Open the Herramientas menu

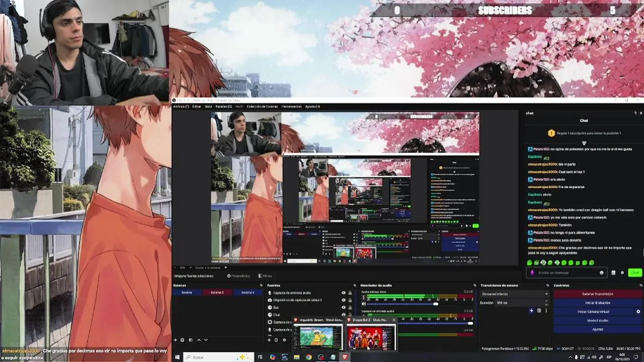tap(291, 107)
